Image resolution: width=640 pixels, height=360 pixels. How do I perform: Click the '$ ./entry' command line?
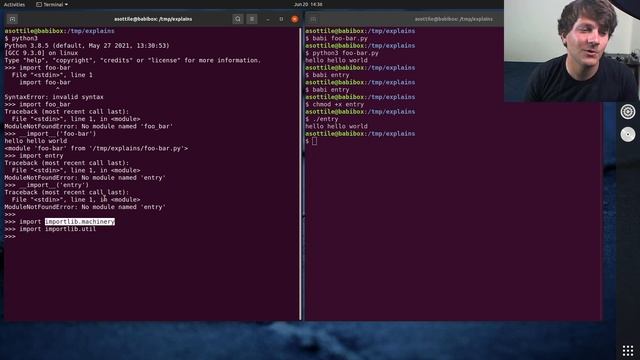point(322,119)
